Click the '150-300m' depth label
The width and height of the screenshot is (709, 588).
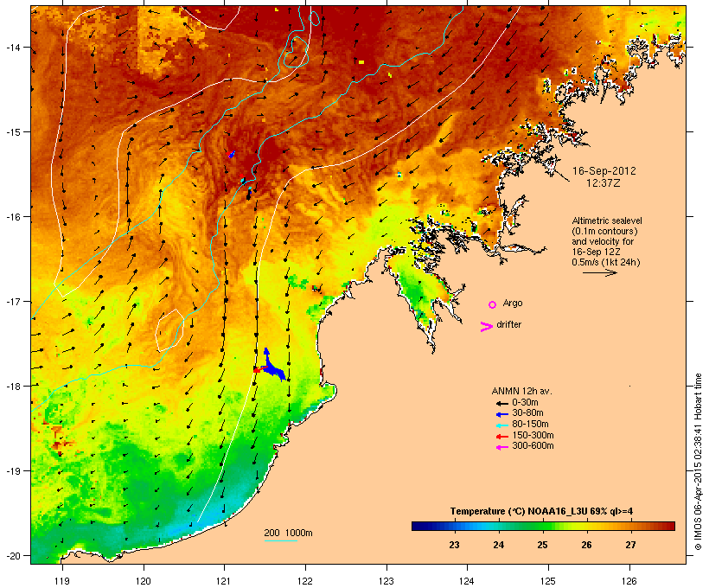coord(533,436)
